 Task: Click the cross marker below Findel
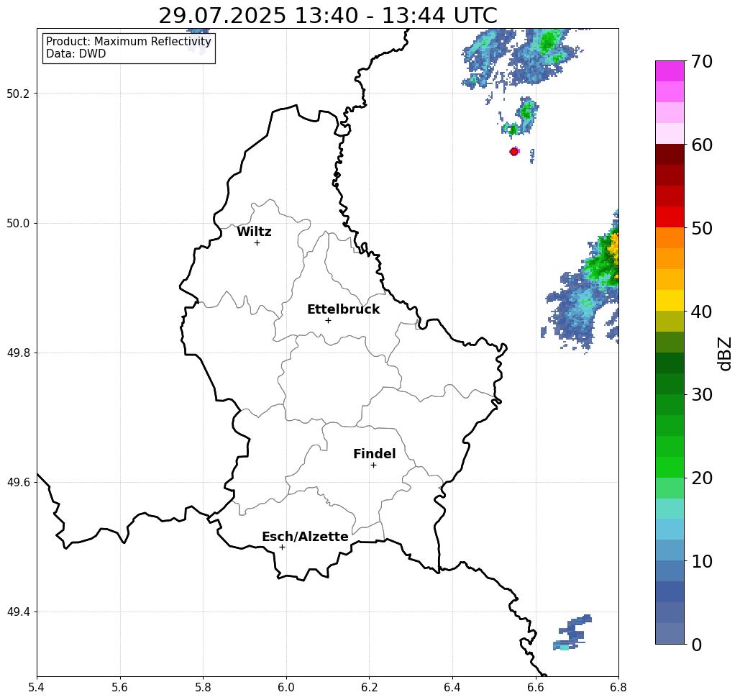coord(373,465)
